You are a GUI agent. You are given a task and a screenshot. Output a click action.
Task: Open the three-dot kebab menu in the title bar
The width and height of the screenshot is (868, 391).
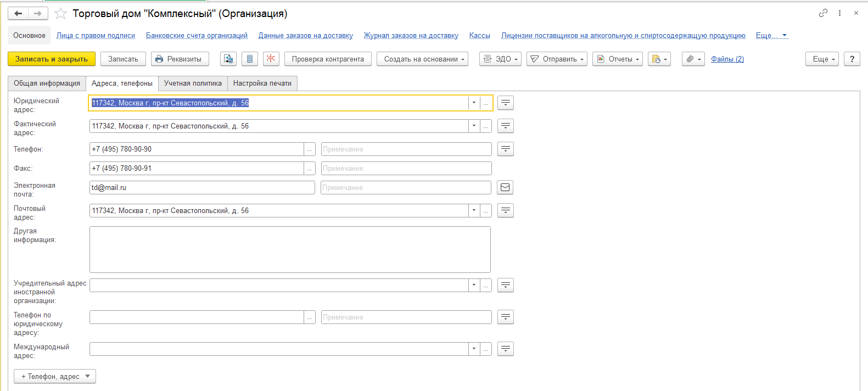tap(839, 13)
